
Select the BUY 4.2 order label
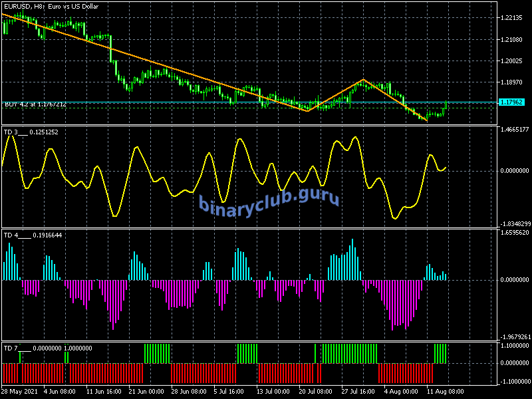35,104
